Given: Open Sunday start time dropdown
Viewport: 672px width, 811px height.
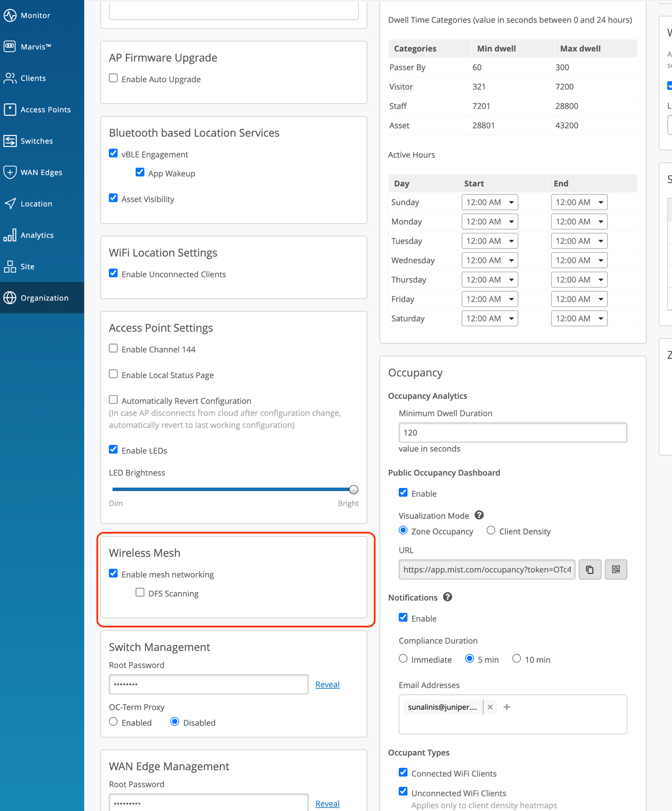Looking at the screenshot, I should (489, 202).
